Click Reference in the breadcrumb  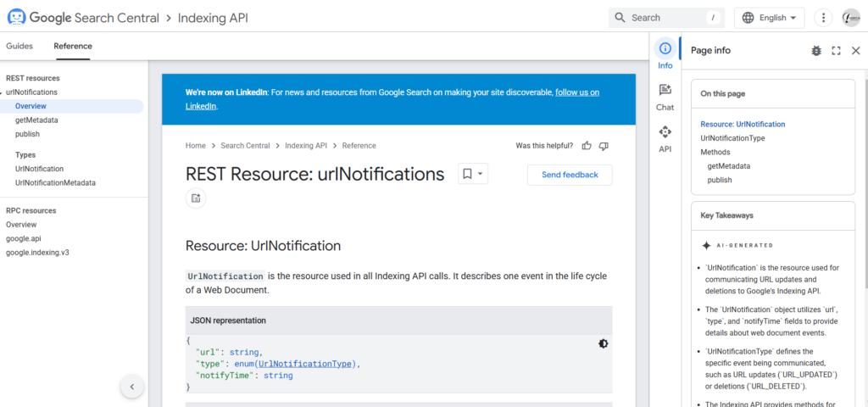coord(359,146)
